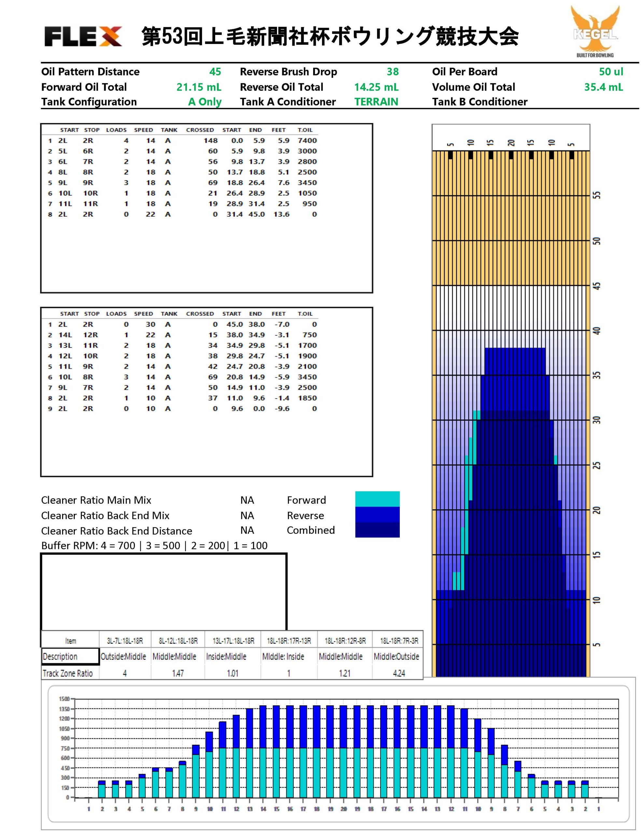Click the 1500 value on chart axis
The width and height of the screenshot is (644, 834).
click(x=64, y=699)
